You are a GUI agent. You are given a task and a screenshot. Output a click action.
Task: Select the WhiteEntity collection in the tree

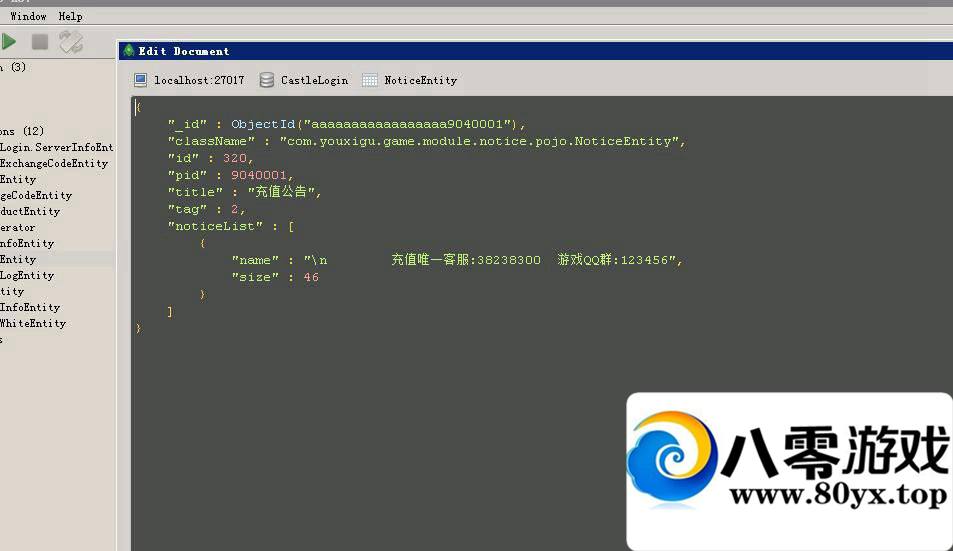[32, 323]
